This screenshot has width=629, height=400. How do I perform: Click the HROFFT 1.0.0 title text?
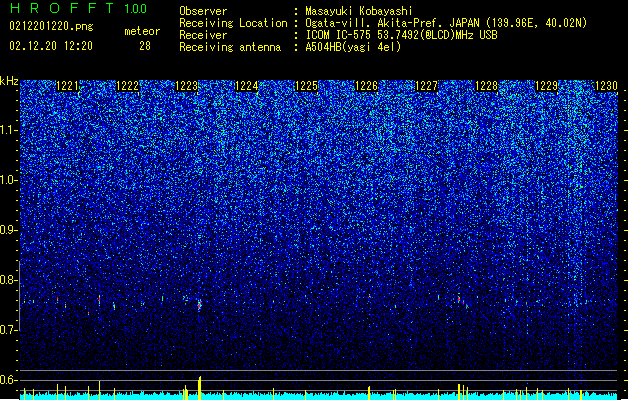(x=79, y=8)
